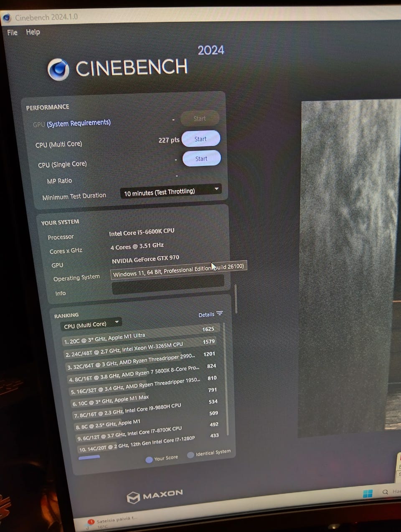Open the GPU System Requirements link
401x532 pixels.
pyautogui.click(x=79, y=123)
